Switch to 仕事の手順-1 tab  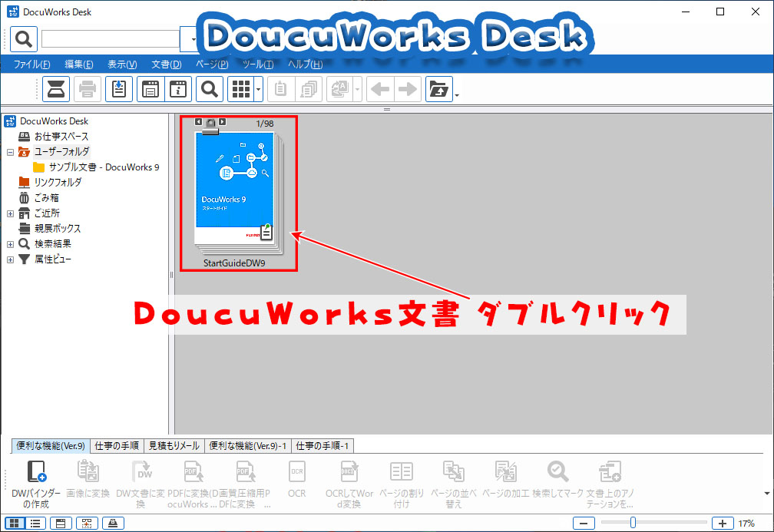point(322,446)
